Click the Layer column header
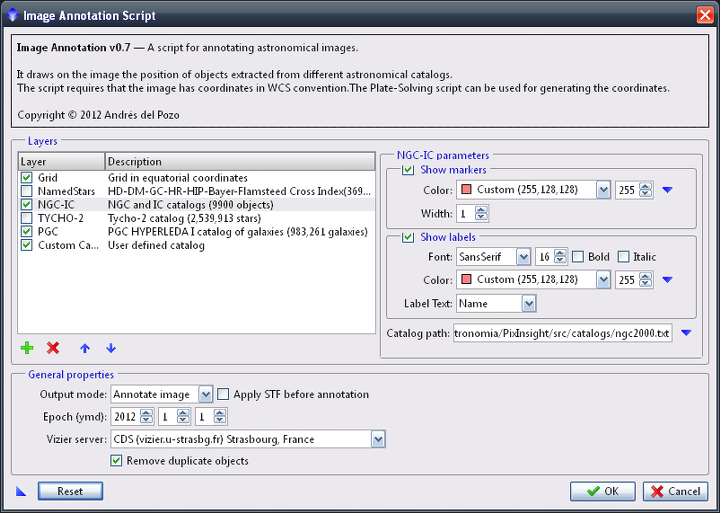Screen dimensions: 720x513 point(62,162)
